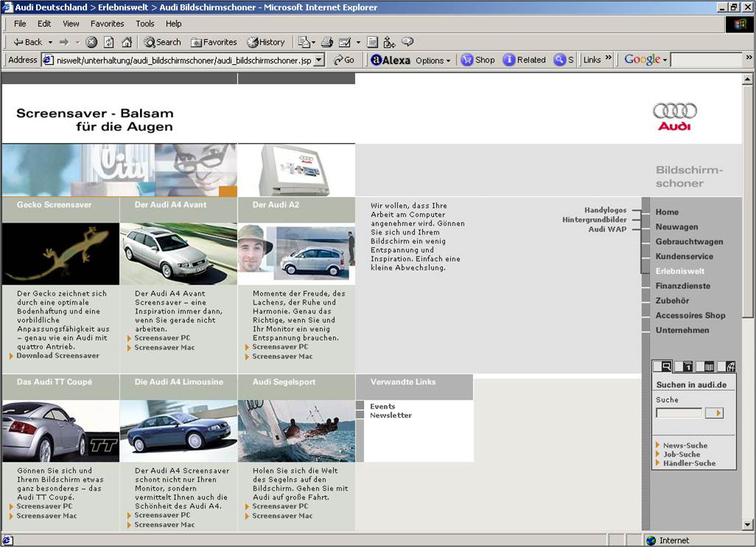
Task: Click the Audi TT Coupé screensaver thumbnail
Action: click(60, 431)
